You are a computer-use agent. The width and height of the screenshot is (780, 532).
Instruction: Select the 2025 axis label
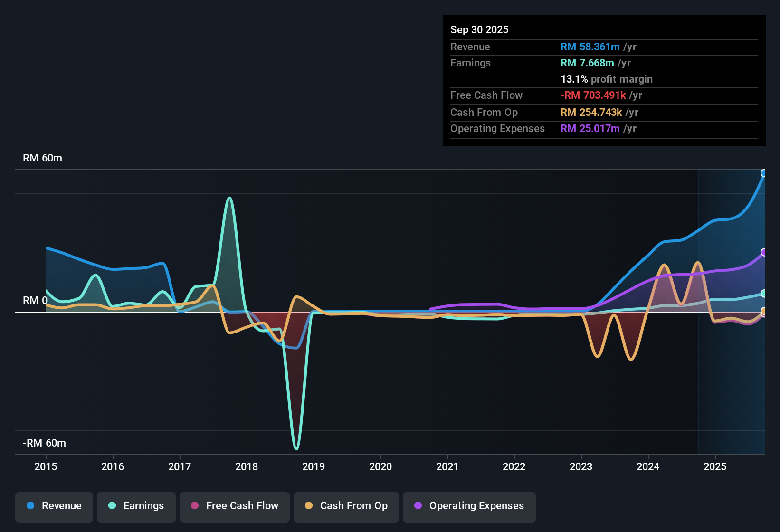coord(715,467)
